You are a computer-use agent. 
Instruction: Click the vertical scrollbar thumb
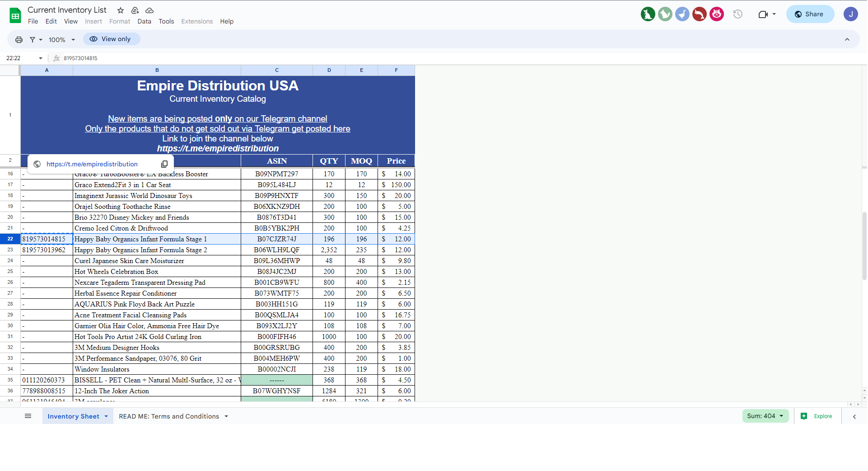pyautogui.click(x=864, y=246)
